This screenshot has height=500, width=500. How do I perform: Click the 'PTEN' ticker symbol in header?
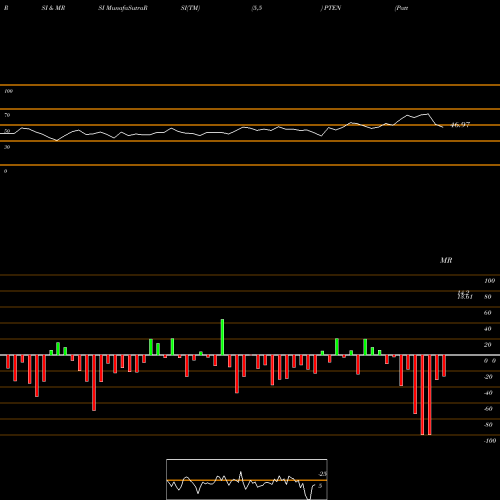click(x=332, y=8)
